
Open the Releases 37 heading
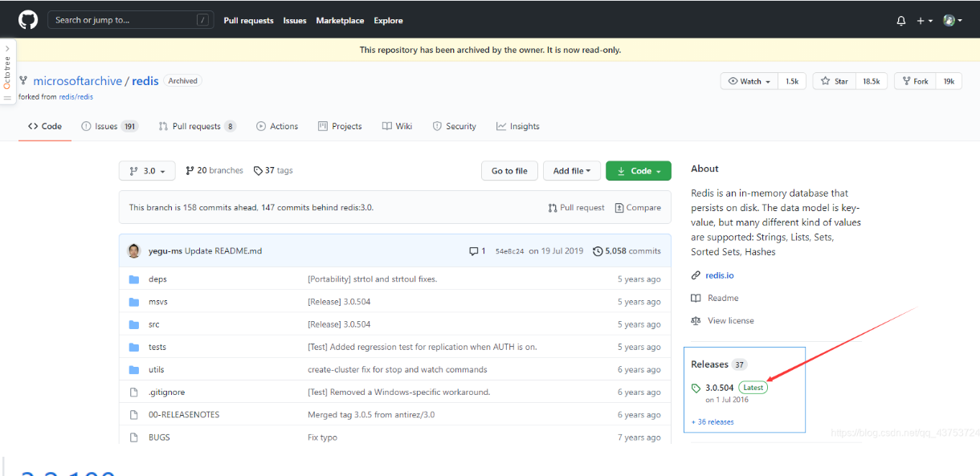coord(719,364)
